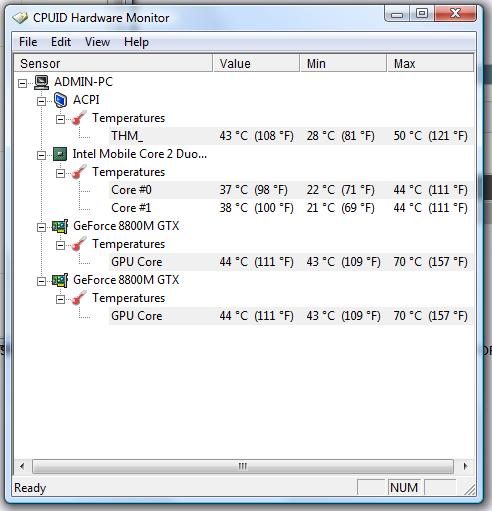Collapse the Intel Mobile Core 2 Duo node
This screenshot has height=511, width=492.
coord(41,155)
